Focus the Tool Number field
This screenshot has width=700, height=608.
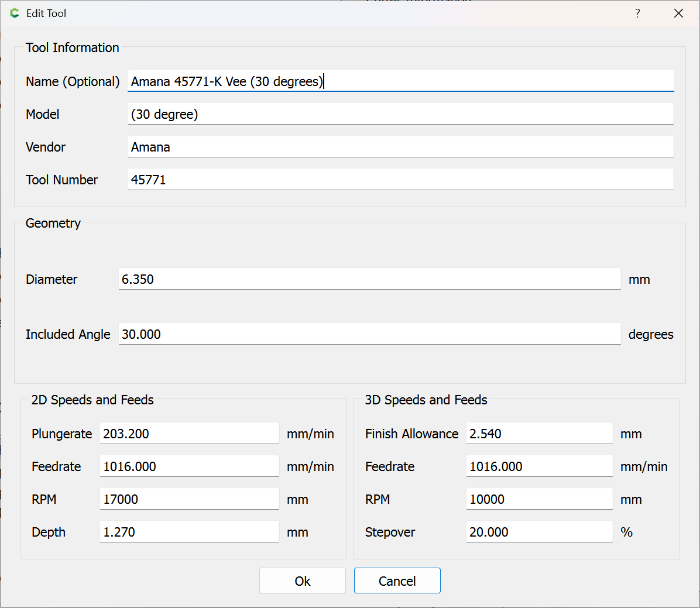[400, 180]
